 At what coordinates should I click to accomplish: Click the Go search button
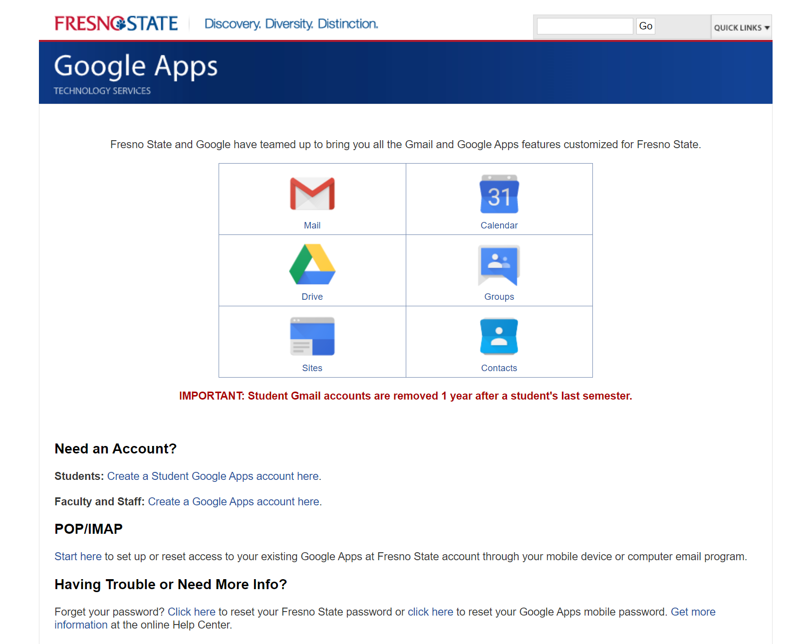tap(645, 26)
